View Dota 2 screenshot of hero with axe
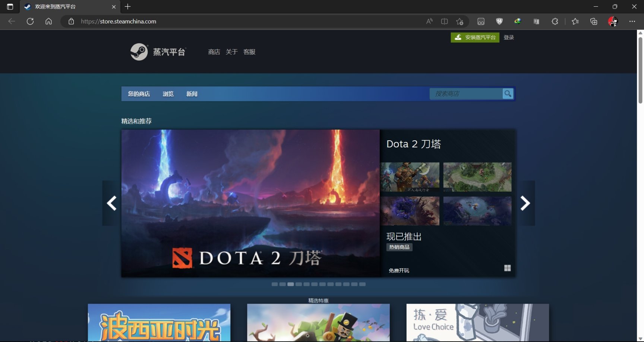 [410, 177]
